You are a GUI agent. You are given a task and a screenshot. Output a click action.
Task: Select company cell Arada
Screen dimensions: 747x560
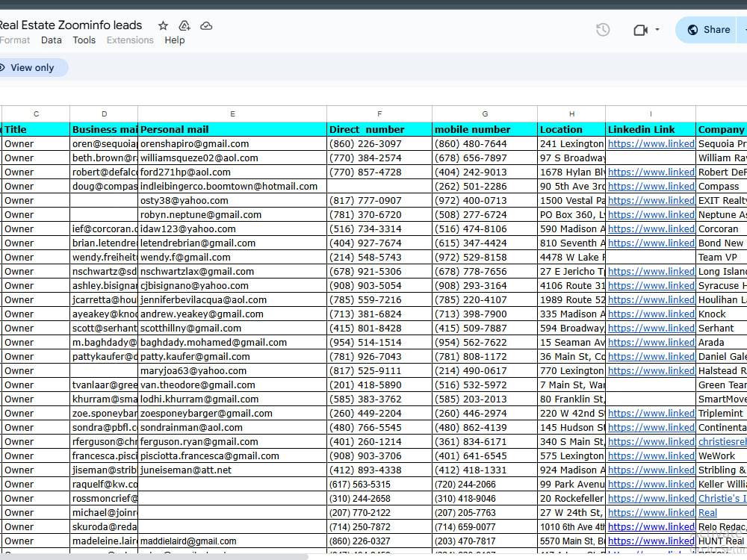click(722, 343)
